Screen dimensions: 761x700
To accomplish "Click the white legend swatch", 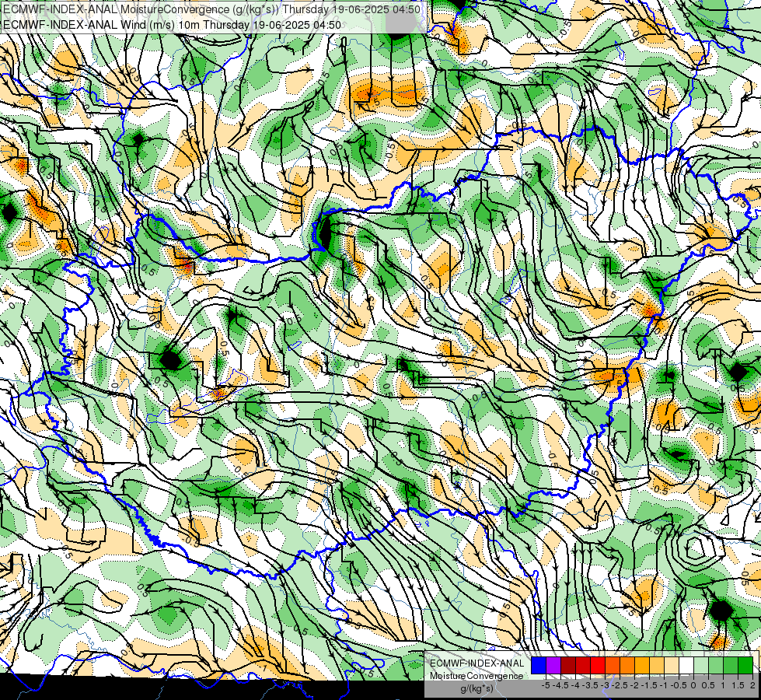I will pos(686,665).
